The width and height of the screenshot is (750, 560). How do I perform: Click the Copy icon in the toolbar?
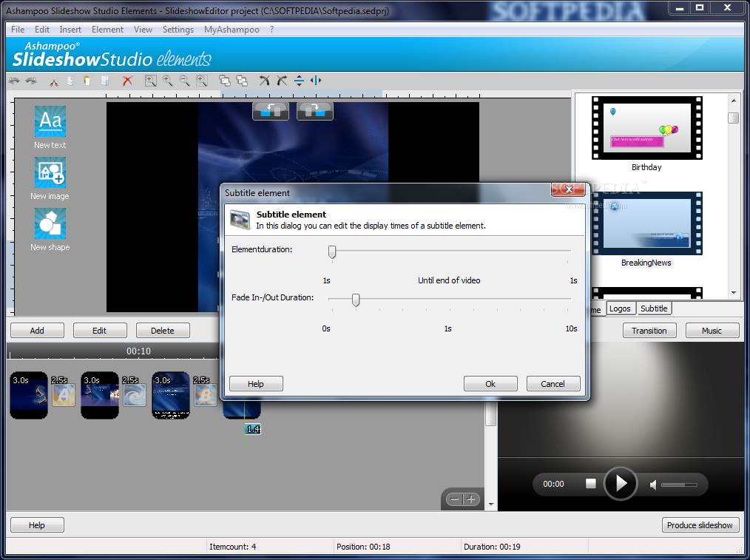coord(70,81)
